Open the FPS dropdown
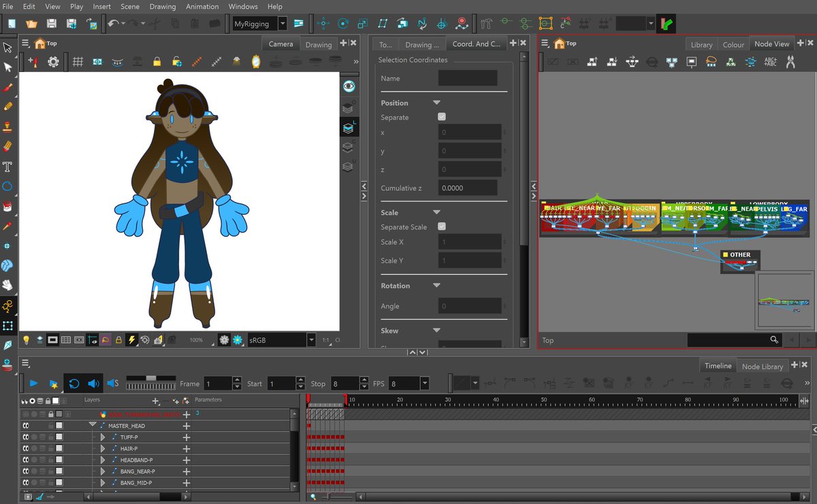This screenshot has width=817, height=504. [x=425, y=384]
